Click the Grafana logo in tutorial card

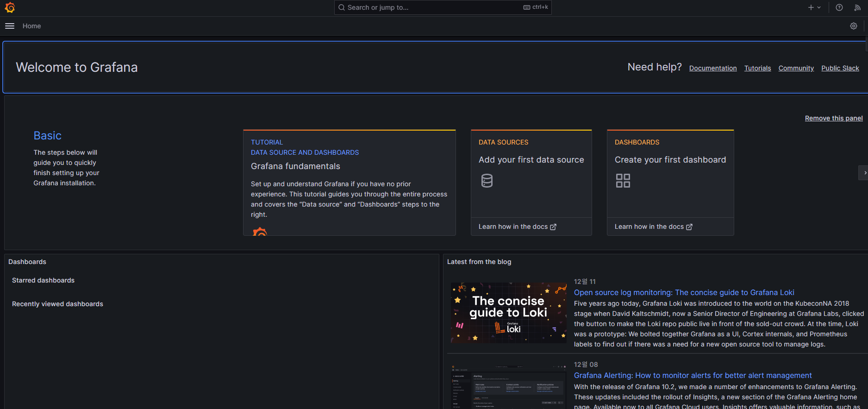click(260, 231)
